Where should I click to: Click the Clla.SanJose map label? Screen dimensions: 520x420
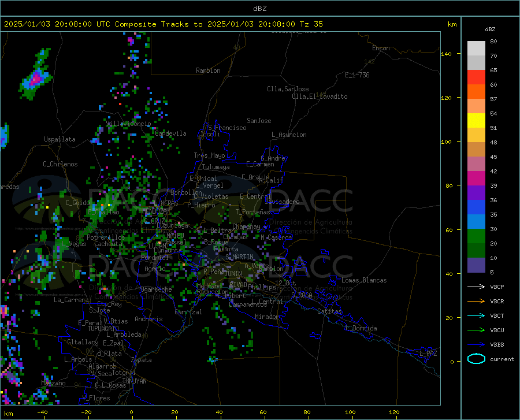288,89
